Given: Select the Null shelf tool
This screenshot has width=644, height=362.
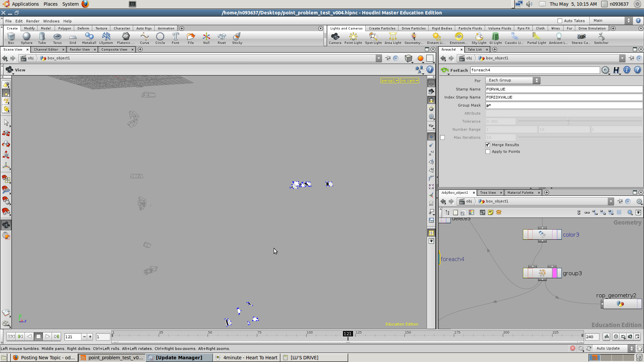Looking at the screenshot, I should [206, 38].
